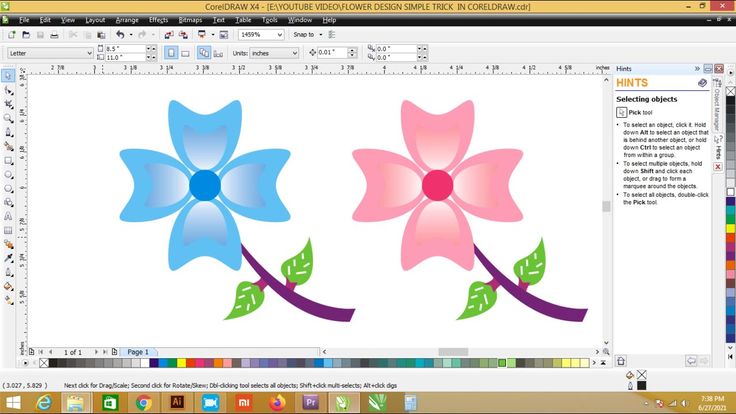736x414 pixels.
Task: Open Google Chrome from the taskbar
Action: pos(143,402)
